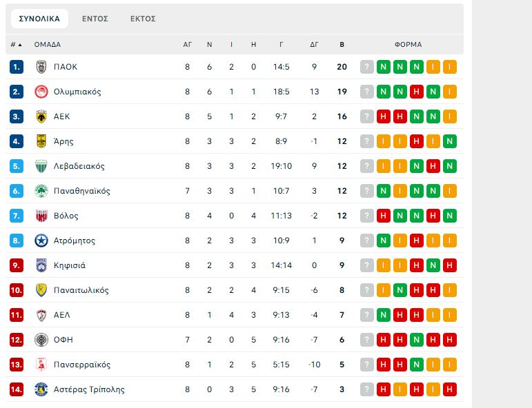Click the ΑΕΚ team crest
Image resolution: width=532 pixels, height=408 pixels.
pyautogui.click(x=41, y=116)
